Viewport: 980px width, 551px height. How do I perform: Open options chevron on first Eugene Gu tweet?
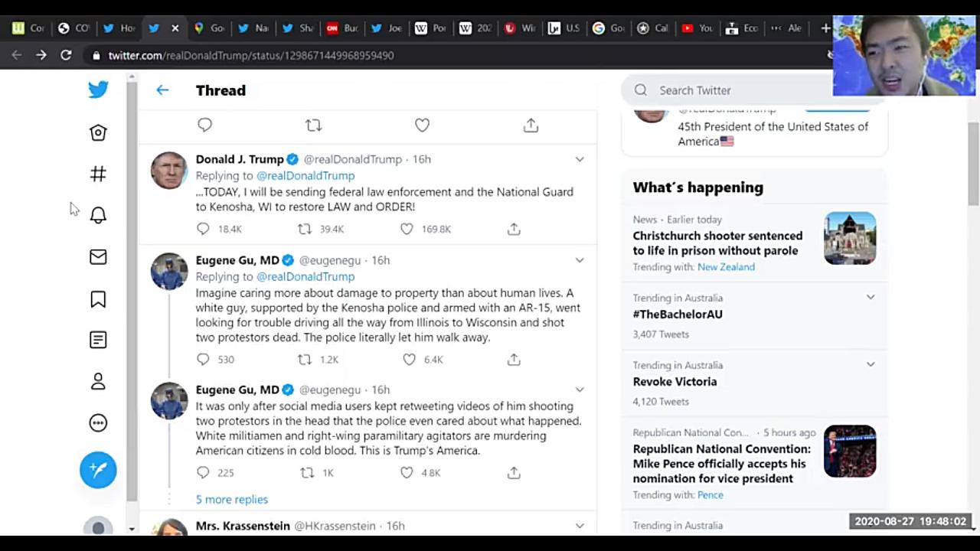580,260
